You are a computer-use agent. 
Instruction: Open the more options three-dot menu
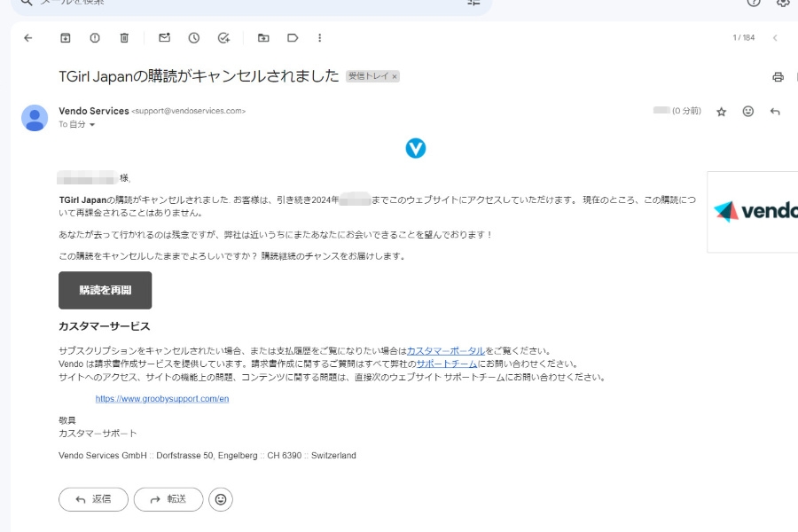pos(319,37)
